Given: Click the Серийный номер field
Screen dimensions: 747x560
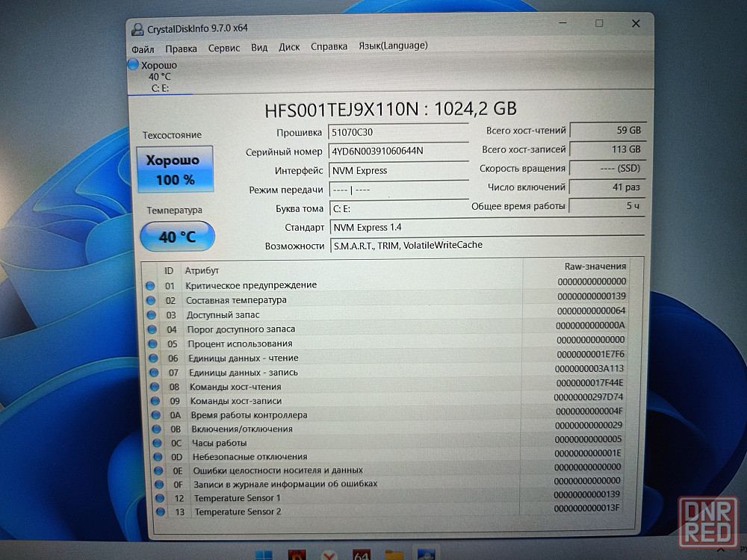Looking at the screenshot, I should click(398, 151).
